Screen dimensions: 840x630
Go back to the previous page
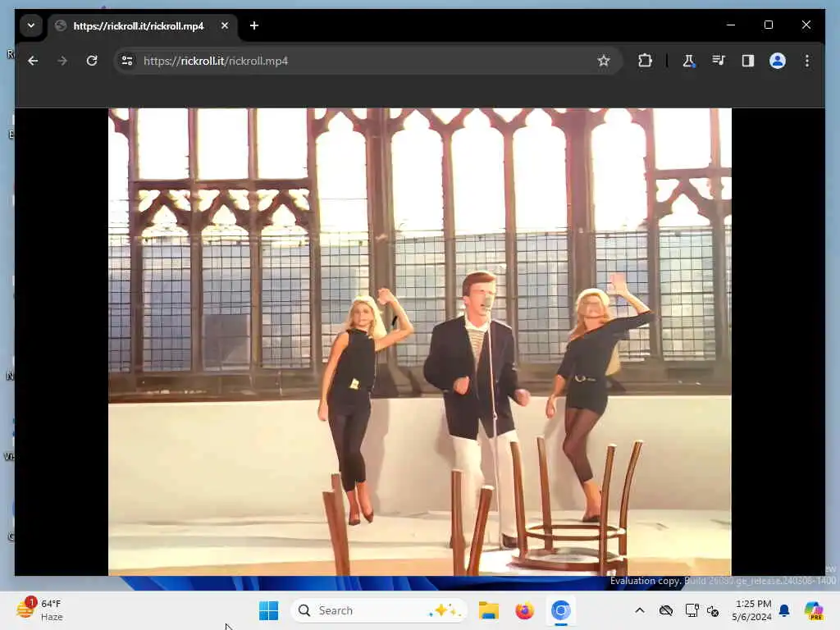tap(33, 61)
